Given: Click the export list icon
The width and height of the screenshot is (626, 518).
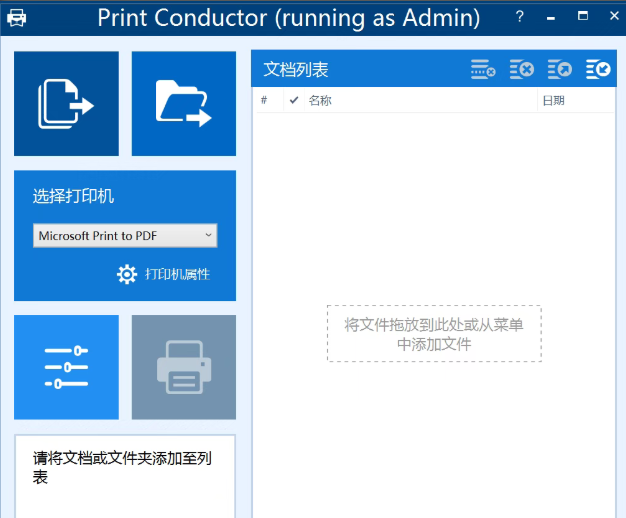Looking at the screenshot, I should coord(560,69).
